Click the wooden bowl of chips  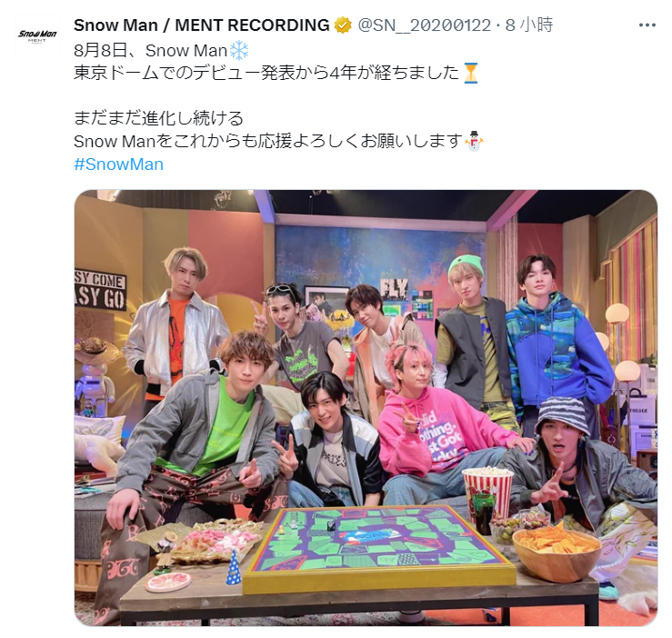557,552
